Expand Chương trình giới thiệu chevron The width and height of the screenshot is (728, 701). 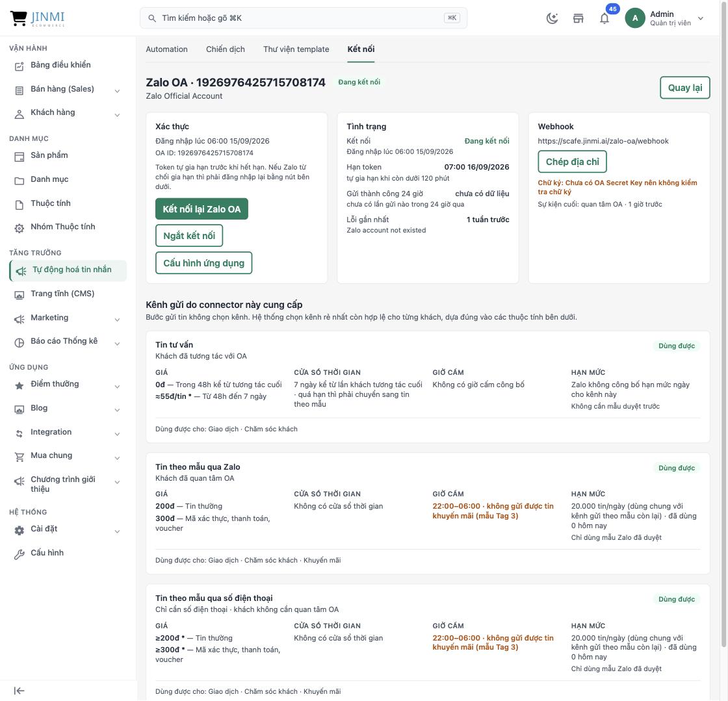click(x=118, y=482)
